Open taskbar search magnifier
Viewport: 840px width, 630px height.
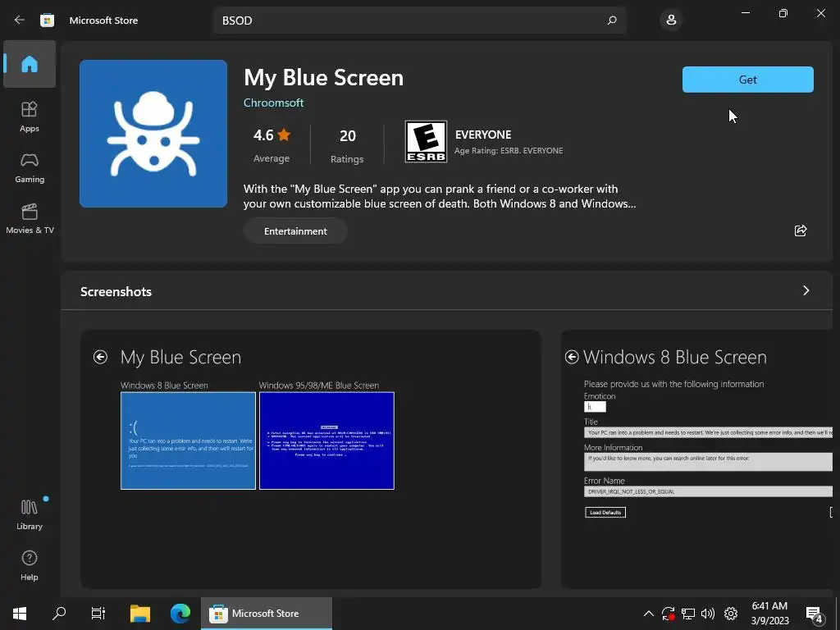pos(59,614)
